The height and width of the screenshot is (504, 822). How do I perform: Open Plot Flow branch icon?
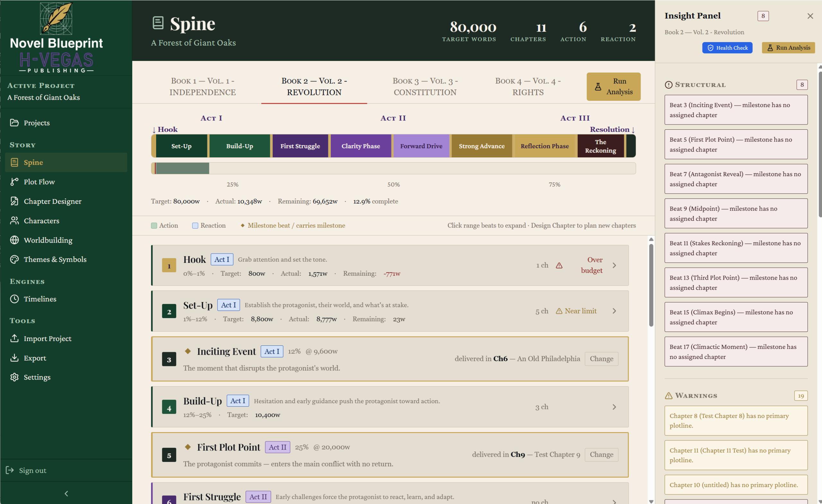click(x=14, y=182)
